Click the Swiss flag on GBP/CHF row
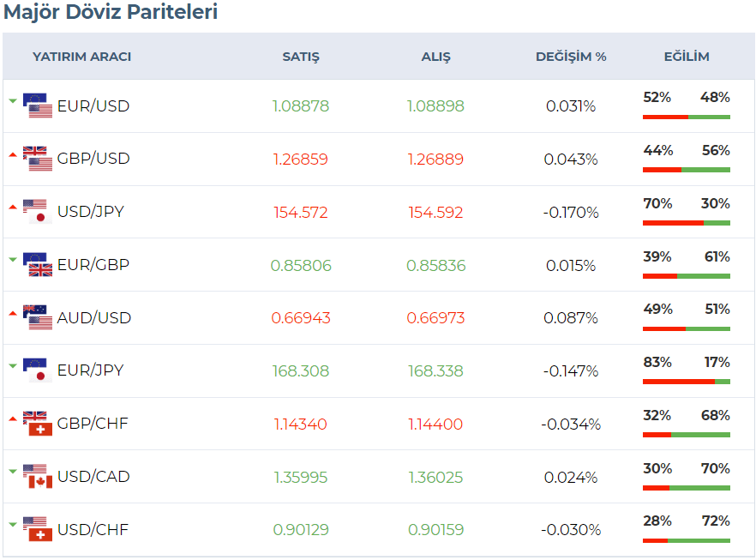The width and height of the screenshot is (756, 560). click(39, 429)
